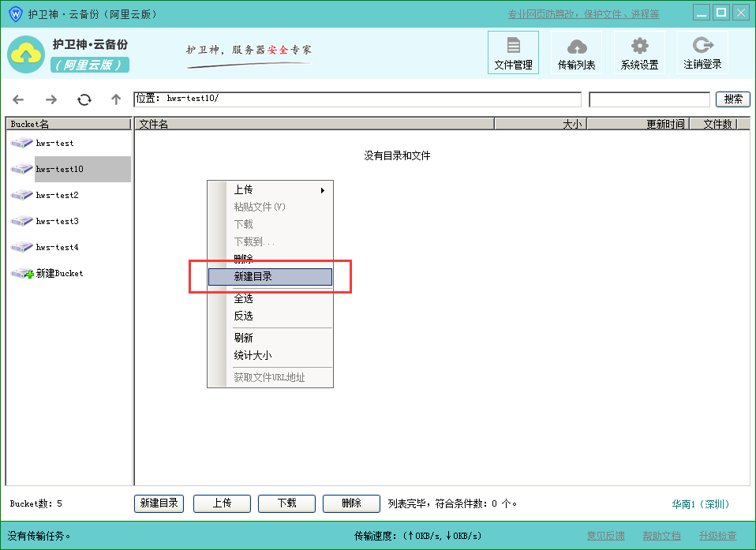Open the 传输列表 transfer list
Screen dimensions: 756x550
coord(576,53)
